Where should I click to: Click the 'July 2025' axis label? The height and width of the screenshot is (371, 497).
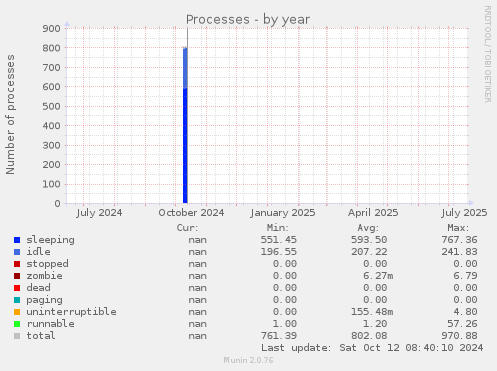[x=464, y=213]
